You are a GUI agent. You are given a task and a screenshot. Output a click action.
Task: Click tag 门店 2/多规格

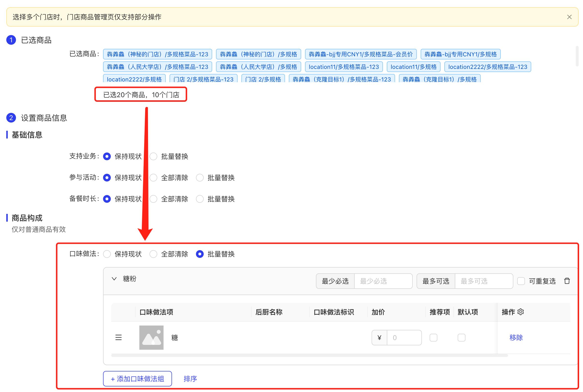click(263, 79)
